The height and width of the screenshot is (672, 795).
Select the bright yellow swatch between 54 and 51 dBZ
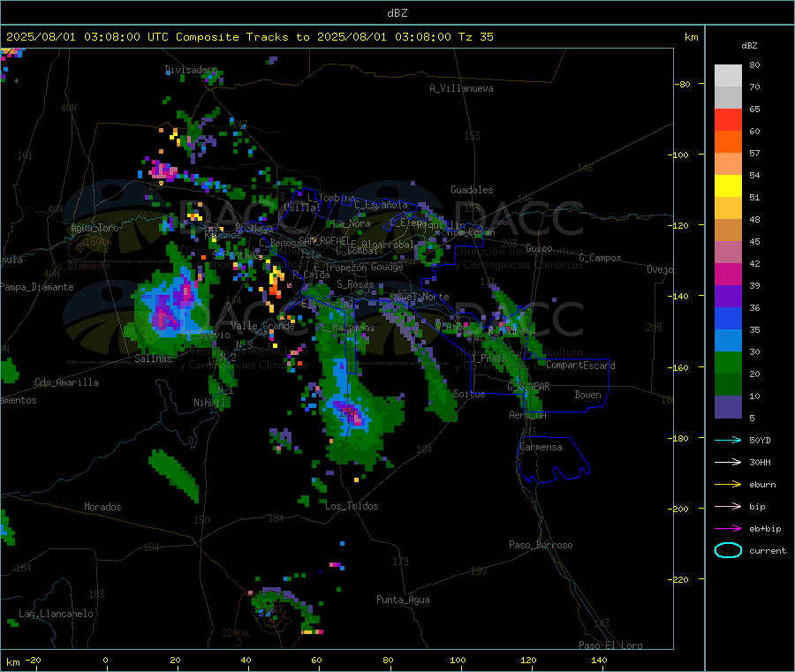728,186
